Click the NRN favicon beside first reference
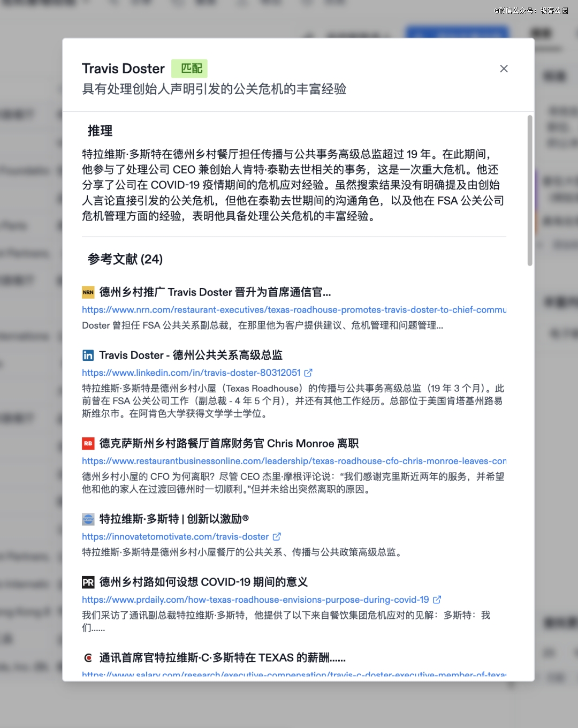This screenshot has height=728, width=578. point(88,292)
